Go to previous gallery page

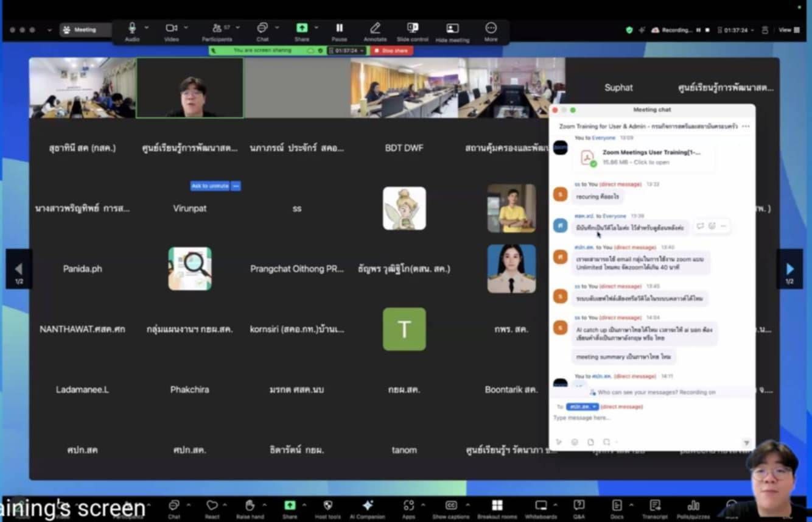(x=18, y=269)
